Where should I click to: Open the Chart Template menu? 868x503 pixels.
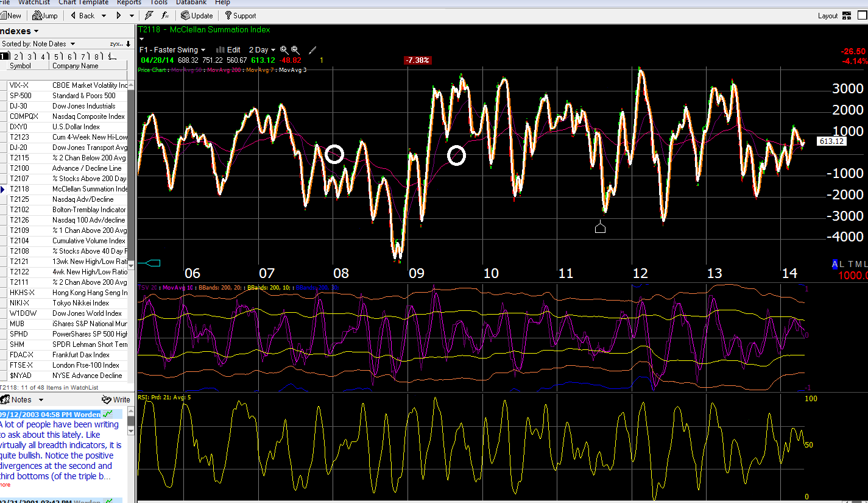pos(84,2)
